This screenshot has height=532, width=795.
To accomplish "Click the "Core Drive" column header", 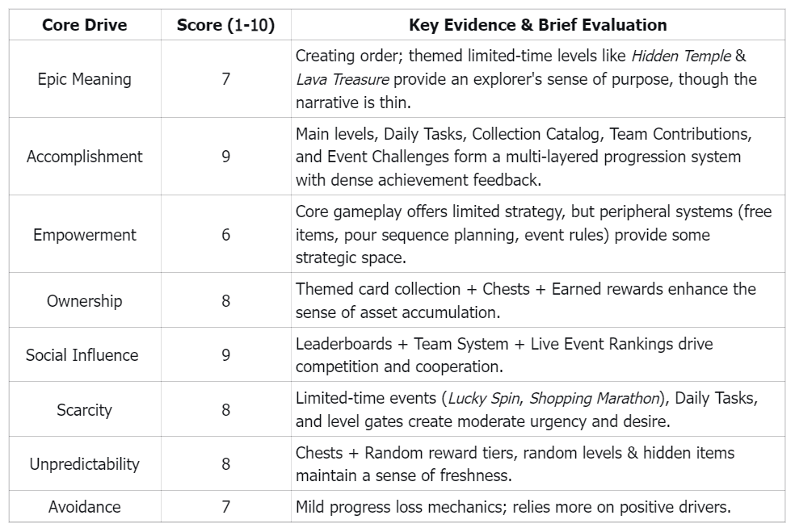I will [x=84, y=25].
